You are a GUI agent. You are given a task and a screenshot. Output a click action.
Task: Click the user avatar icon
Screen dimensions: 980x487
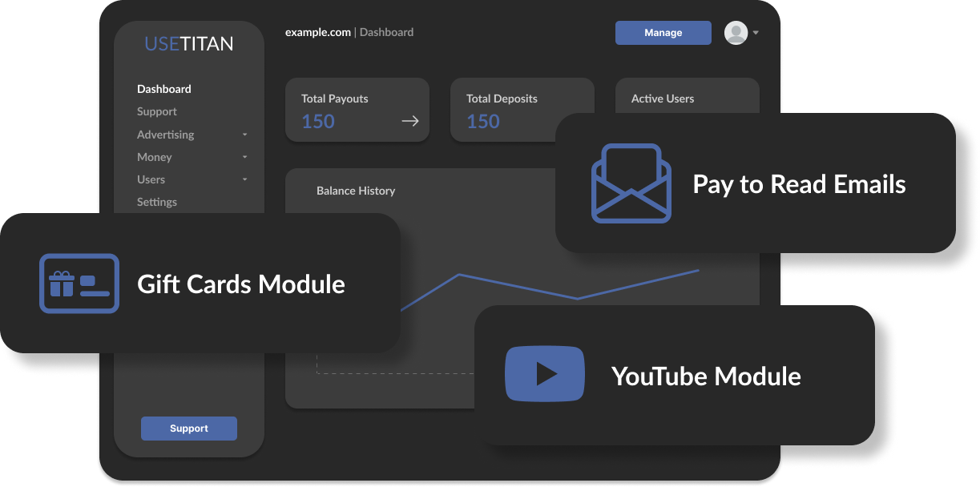tap(736, 33)
